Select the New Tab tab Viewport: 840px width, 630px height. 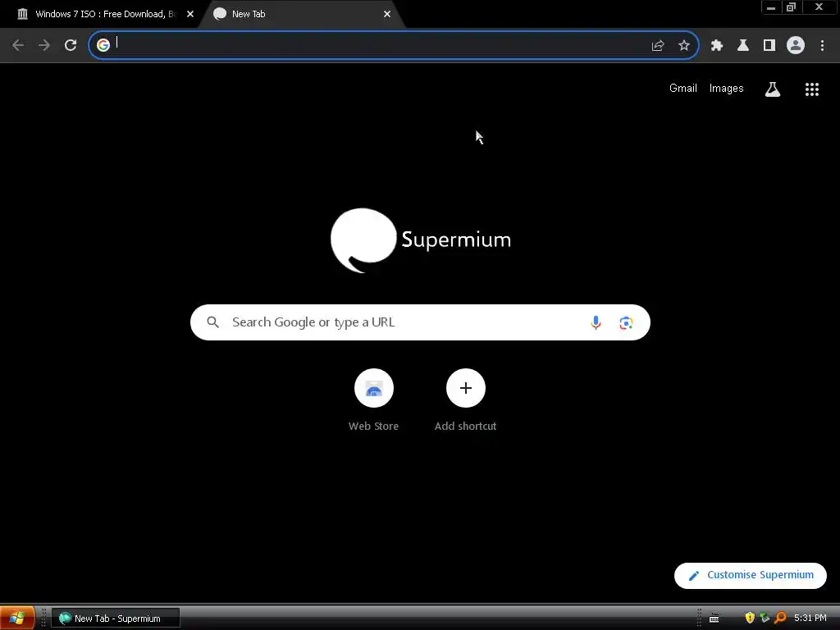coord(300,15)
